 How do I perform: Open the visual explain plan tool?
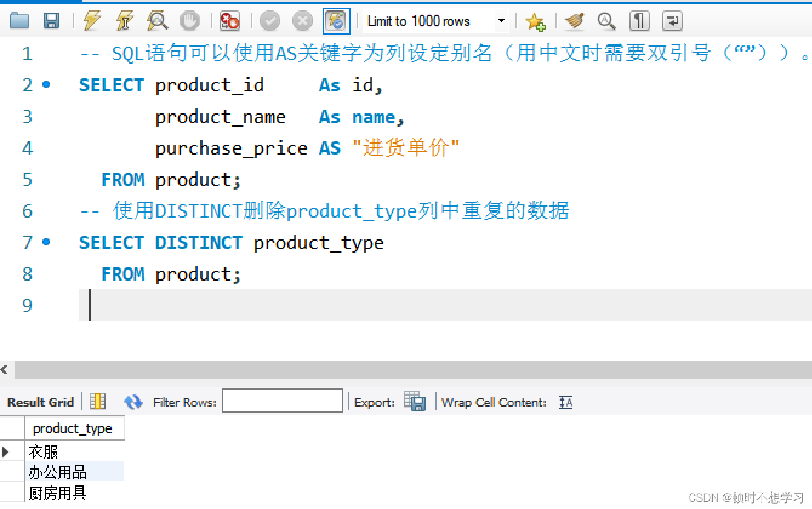(156, 20)
